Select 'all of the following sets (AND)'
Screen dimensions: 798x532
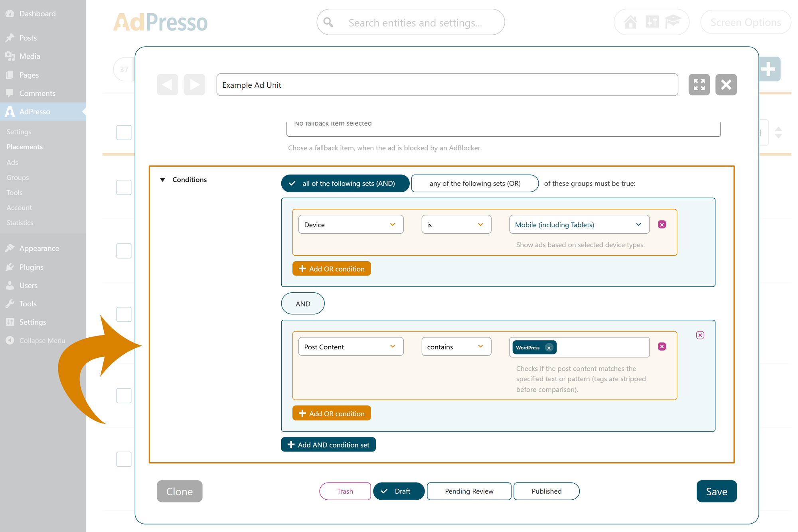pyautogui.click(x=345, y=183)
